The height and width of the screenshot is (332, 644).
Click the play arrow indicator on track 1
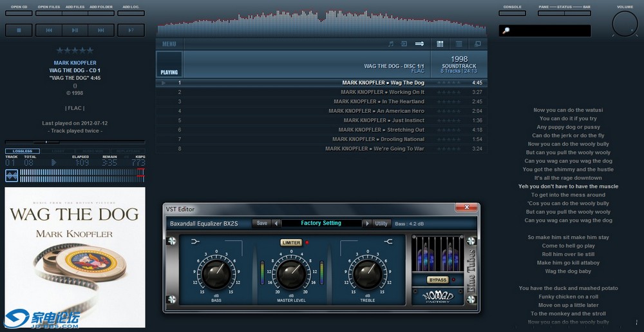(164, 83)
